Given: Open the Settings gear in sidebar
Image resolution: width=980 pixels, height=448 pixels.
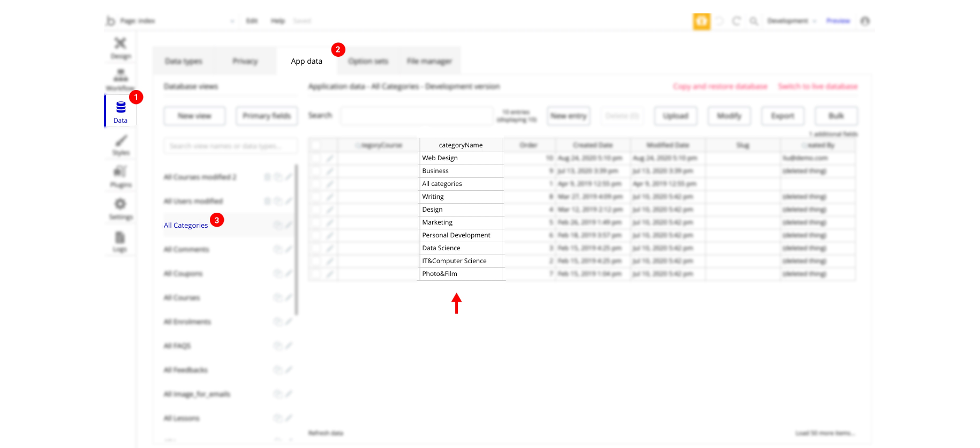Looking at the screenshot, I should click(x=120, y=209).
